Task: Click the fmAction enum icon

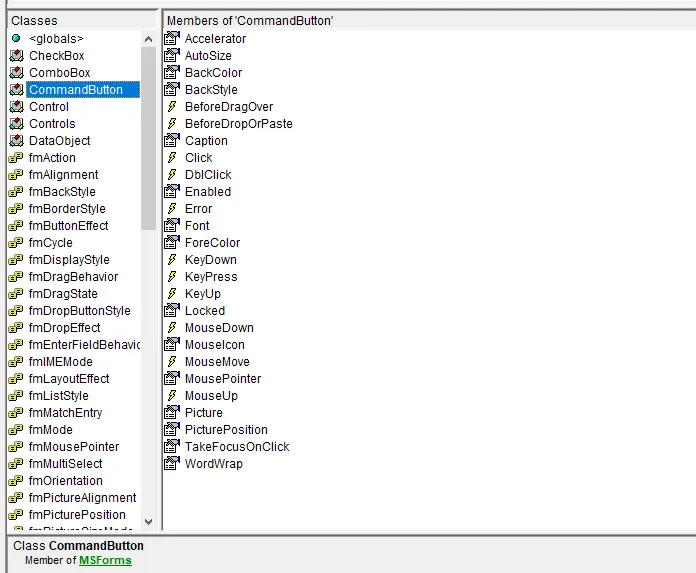Action: 16,158
